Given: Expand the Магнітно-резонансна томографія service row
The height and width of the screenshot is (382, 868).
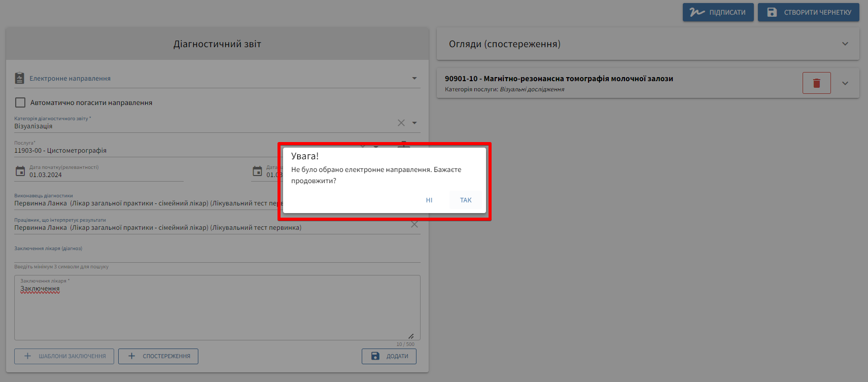Looking at the screenshot, I should 845,83.
